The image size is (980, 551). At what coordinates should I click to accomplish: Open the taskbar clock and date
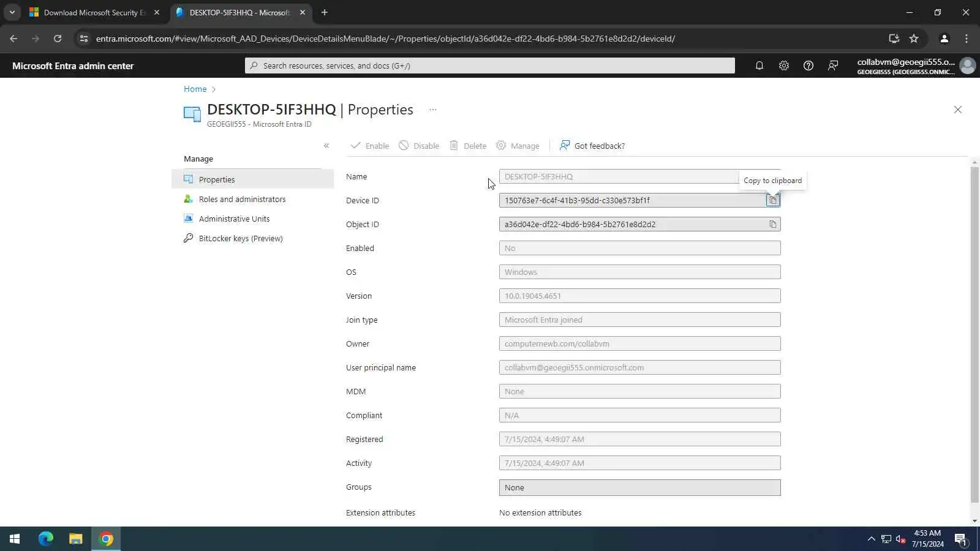point(927,539)
